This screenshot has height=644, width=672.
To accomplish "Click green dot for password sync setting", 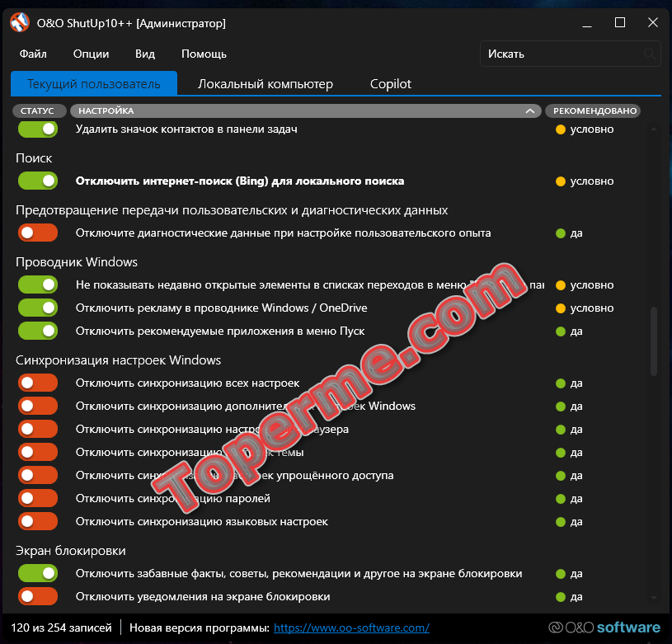I will click(x=560, y=499).
